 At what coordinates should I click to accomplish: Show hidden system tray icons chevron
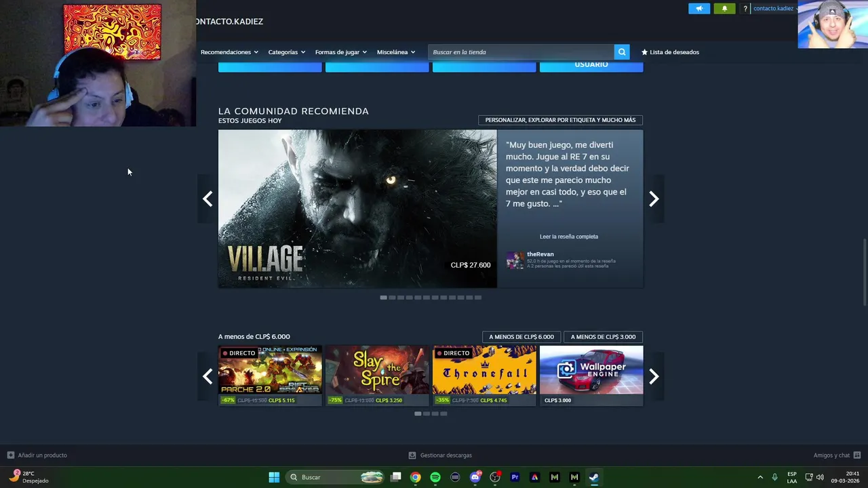tap(760, 477)
